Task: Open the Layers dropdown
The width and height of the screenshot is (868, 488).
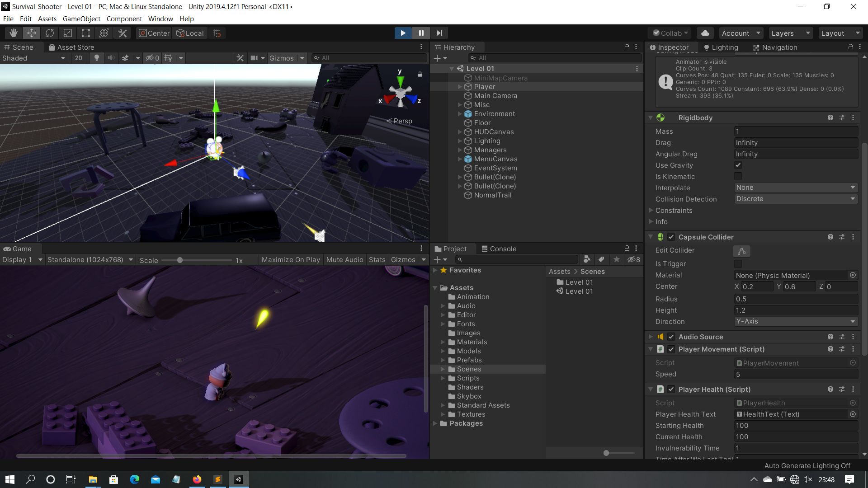Action: point(790,33)
